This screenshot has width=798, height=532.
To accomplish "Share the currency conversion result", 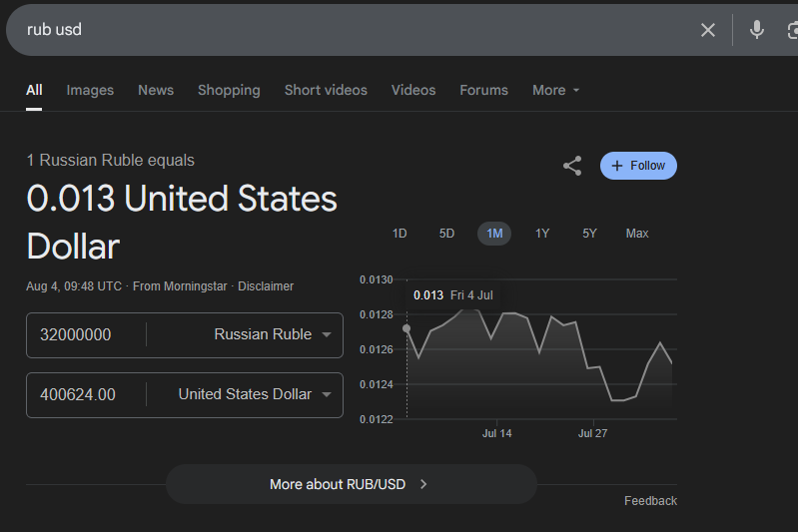I will coord(572,166).
